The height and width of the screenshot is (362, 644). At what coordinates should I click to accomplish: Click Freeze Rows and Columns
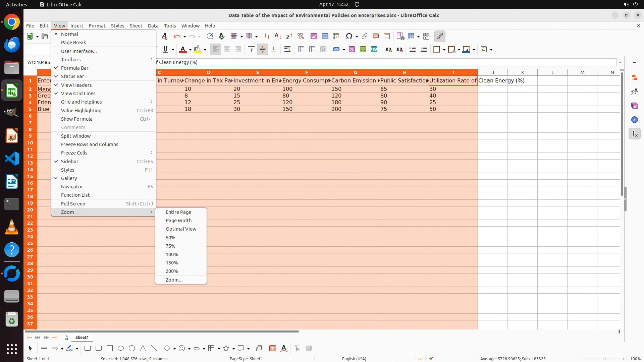coord(90,144)
